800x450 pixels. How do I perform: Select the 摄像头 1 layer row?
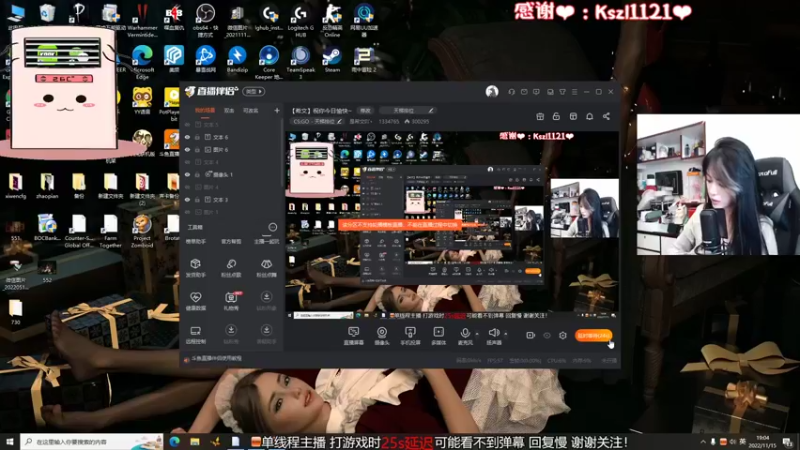point(232,174)
